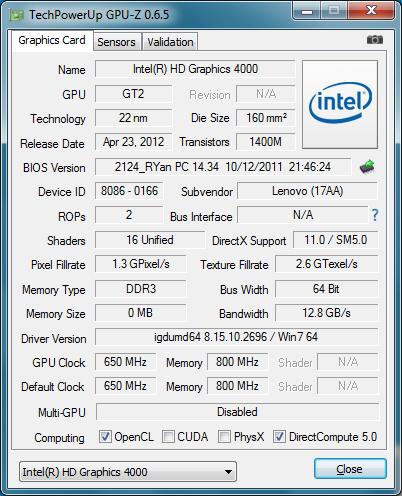Open the graphics card selection dropdown
The image size is (402, 496).
point(128,472)
